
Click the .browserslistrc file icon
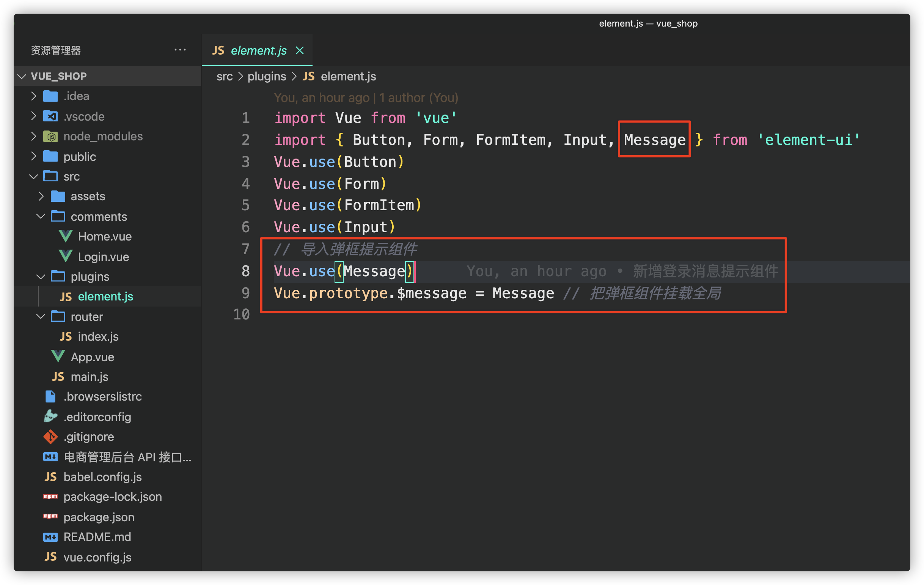(x=50, y=396)
